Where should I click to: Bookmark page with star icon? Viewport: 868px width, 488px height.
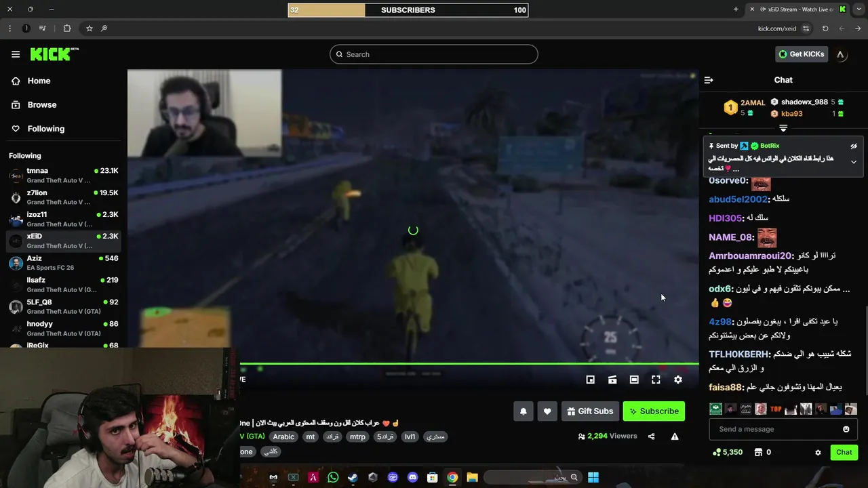pyautogui.click(x=89, y=28)
